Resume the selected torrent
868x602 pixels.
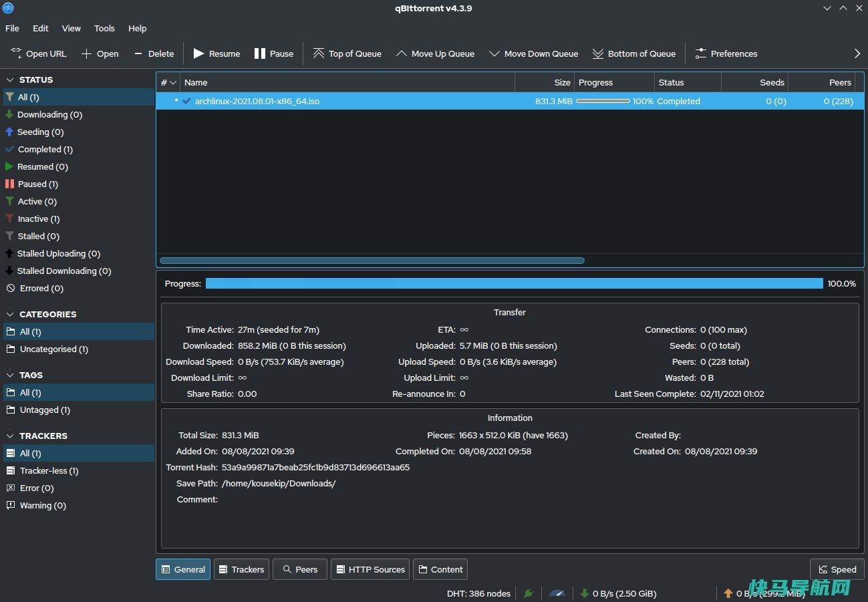[216, 53]
